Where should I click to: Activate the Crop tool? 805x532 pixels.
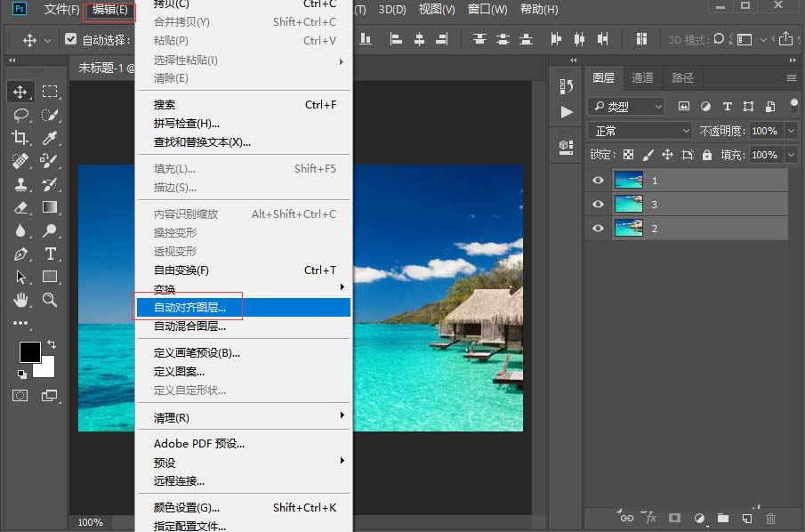pyautogui.click(x=20, y=138)
